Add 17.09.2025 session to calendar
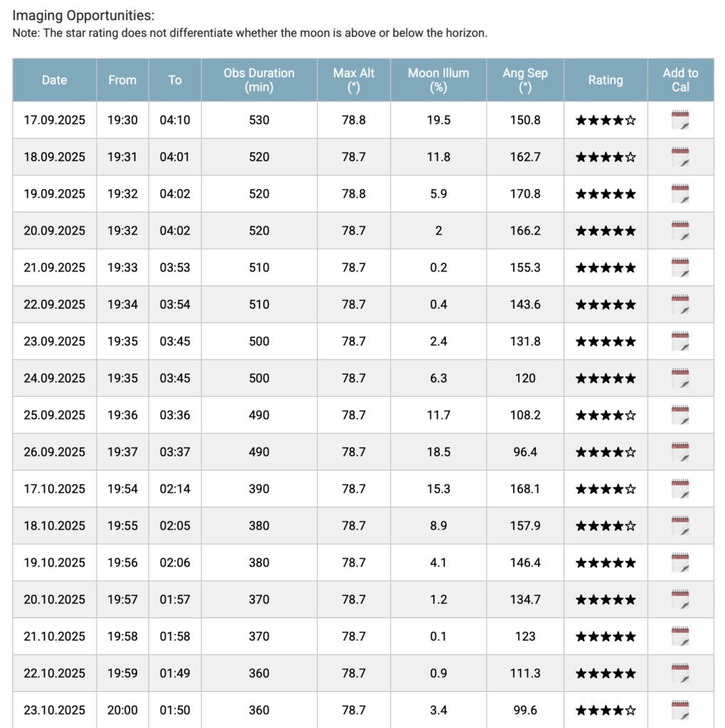The image size is (725, 728). 680,120
